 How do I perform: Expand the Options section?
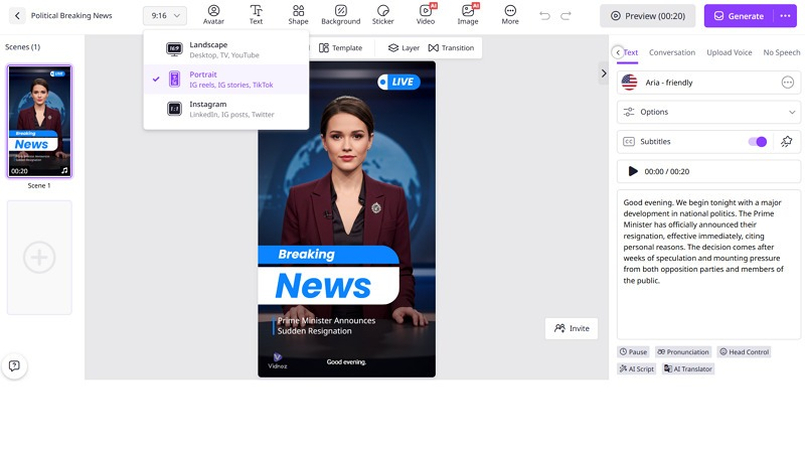(x=708, y=112)
